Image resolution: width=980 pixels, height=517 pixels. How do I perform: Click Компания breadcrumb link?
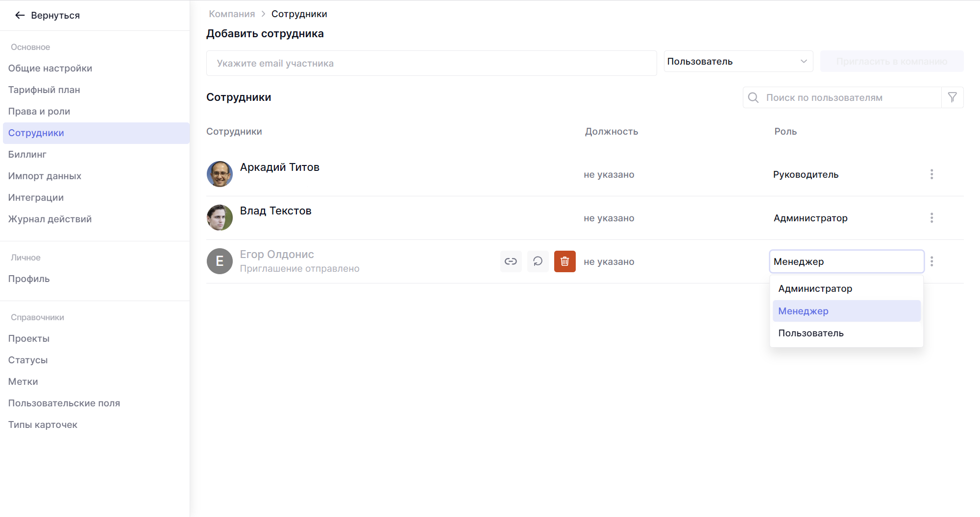[x=232, y=14]
